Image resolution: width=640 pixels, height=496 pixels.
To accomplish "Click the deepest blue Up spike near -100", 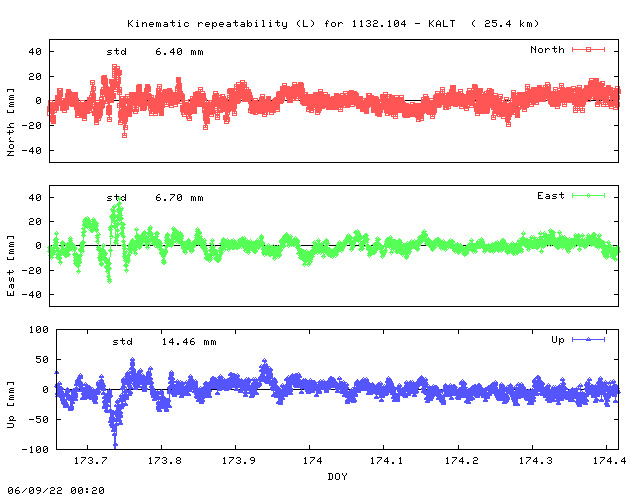I will coord(115,445).
